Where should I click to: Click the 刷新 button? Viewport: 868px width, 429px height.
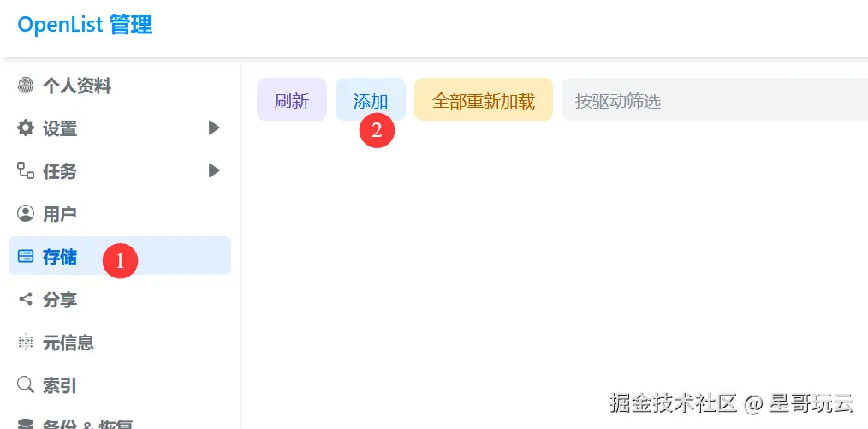292,99
